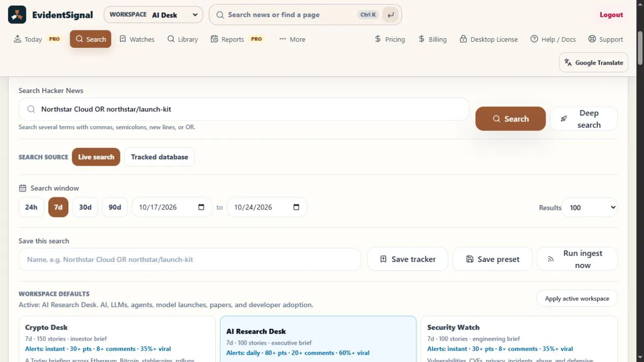644x362 pixels.
Task: Click the floppy disk icon on Save preset
Action: click(470, 259)
